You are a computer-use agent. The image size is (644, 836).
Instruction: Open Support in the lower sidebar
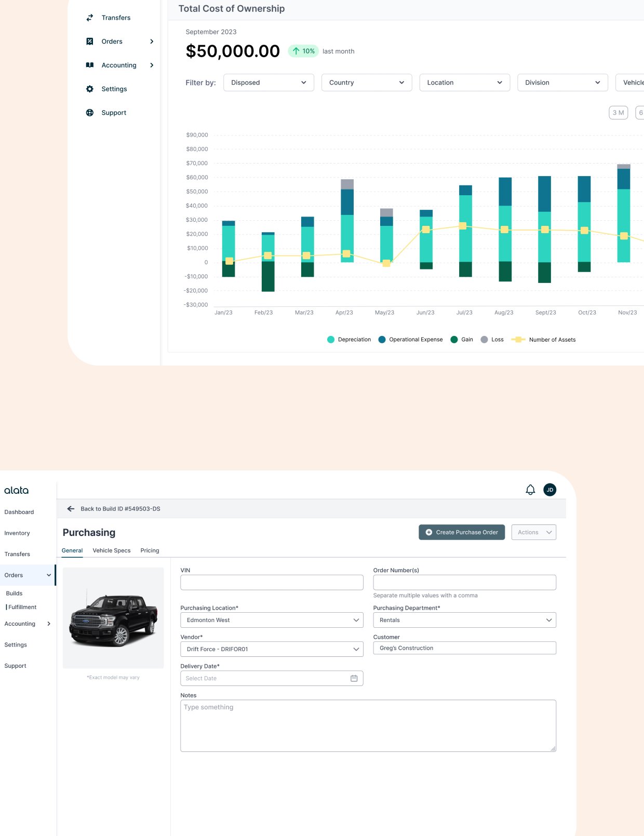(x=15, y=666)
